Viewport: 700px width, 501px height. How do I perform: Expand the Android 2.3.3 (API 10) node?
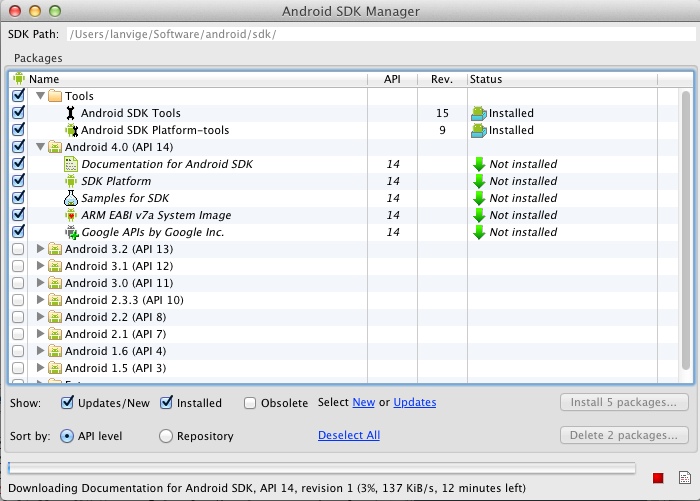(40, 299)
